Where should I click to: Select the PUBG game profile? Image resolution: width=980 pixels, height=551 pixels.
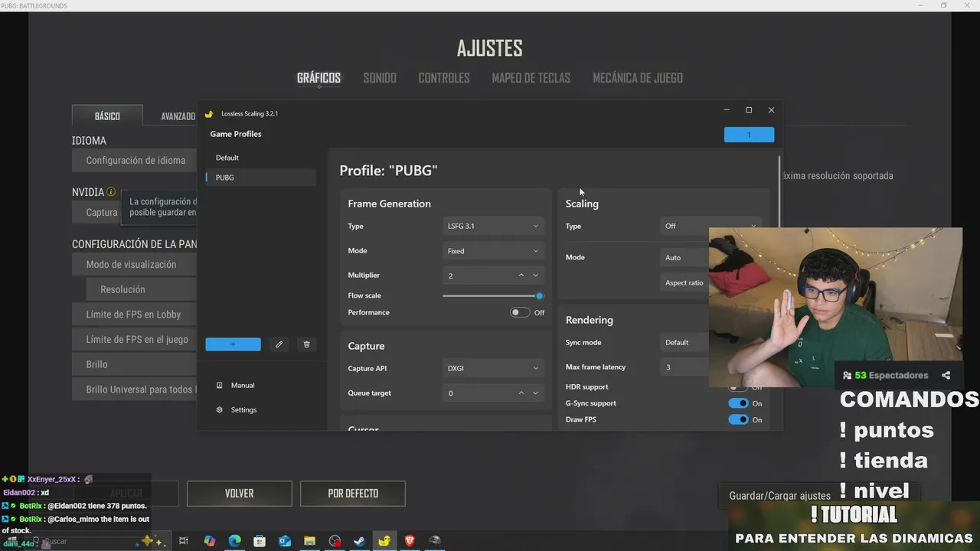(260, 178)
